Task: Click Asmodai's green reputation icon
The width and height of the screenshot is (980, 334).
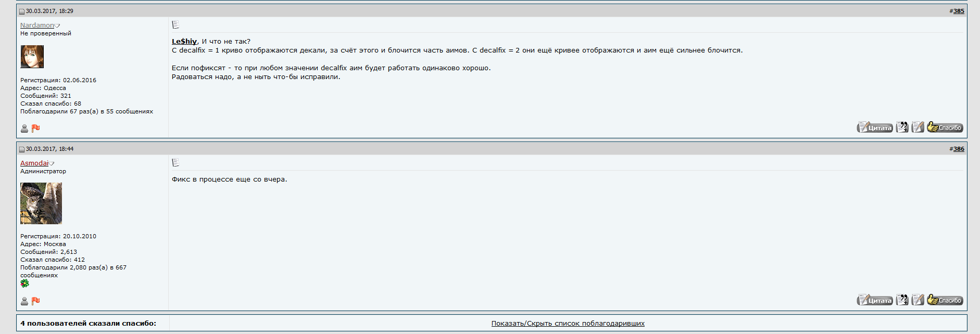Action: (x=24, y=284)
